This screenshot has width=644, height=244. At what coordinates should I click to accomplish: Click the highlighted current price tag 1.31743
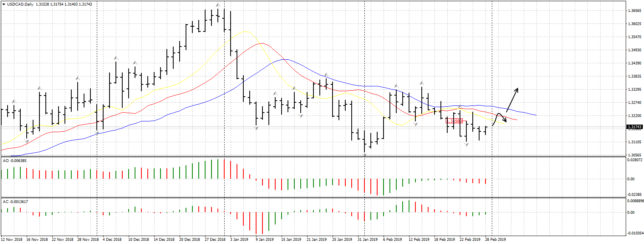[x=634, y=127]
